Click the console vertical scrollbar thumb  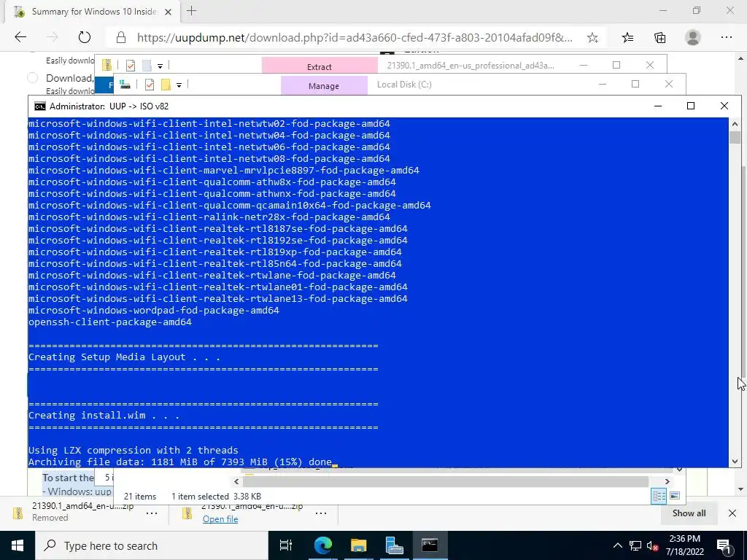tap(735, 137)
